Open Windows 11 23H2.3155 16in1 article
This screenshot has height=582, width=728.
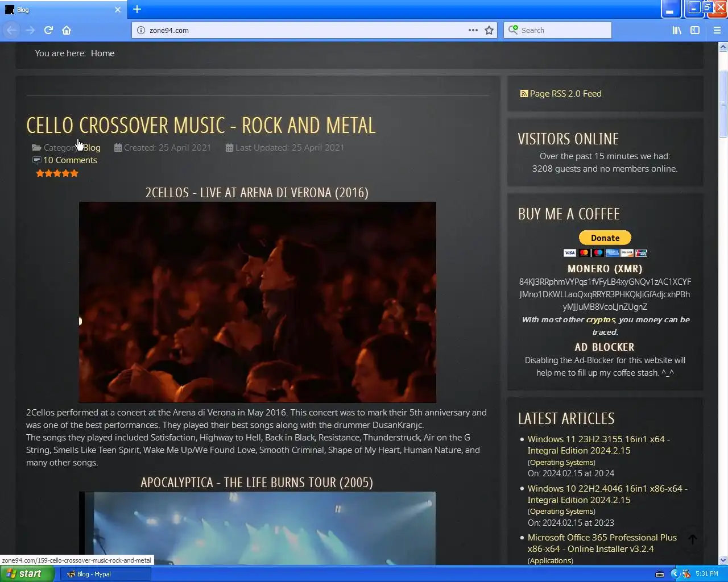coord(598,445)
